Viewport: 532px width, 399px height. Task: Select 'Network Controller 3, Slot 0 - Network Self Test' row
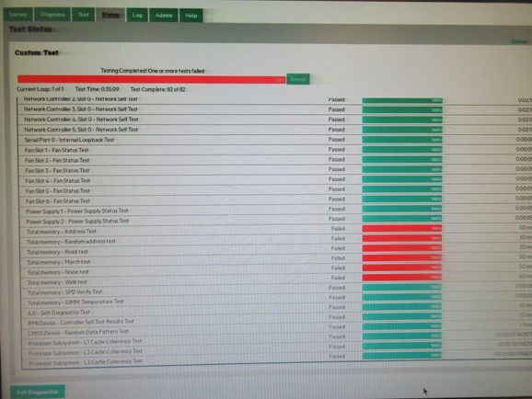[x=275, y=109]
